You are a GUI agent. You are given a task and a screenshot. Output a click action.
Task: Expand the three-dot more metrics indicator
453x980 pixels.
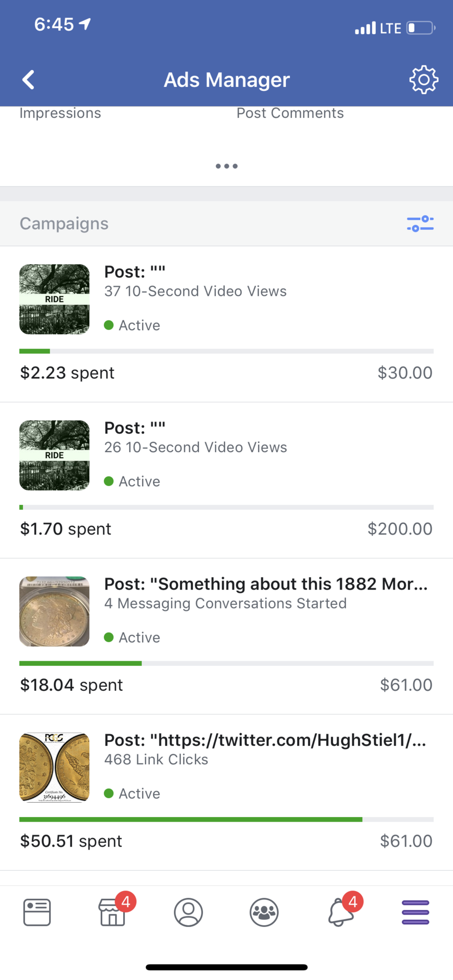pos(227,166)
